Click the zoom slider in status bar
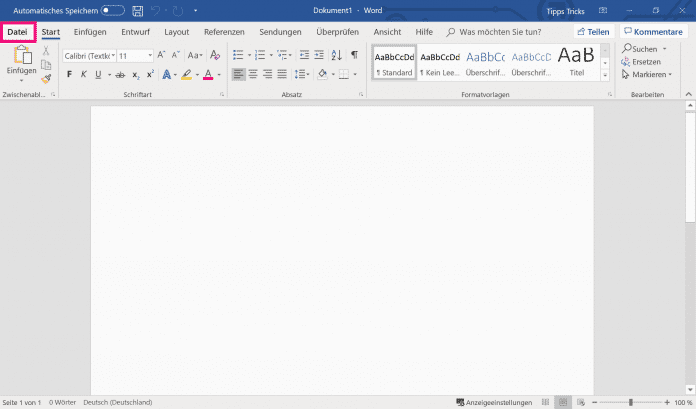This screenshot has width=696, height=409. coord(630,402)
